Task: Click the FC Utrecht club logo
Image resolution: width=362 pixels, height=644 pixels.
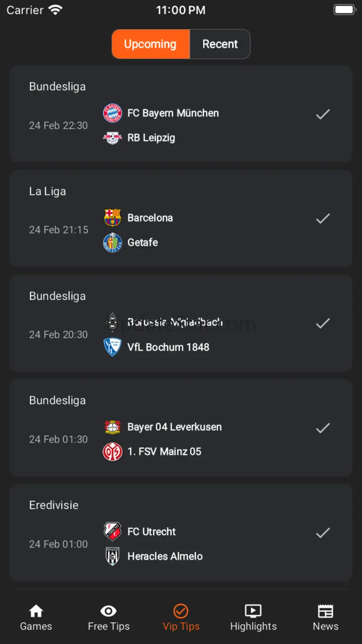Action: (112, 532)
